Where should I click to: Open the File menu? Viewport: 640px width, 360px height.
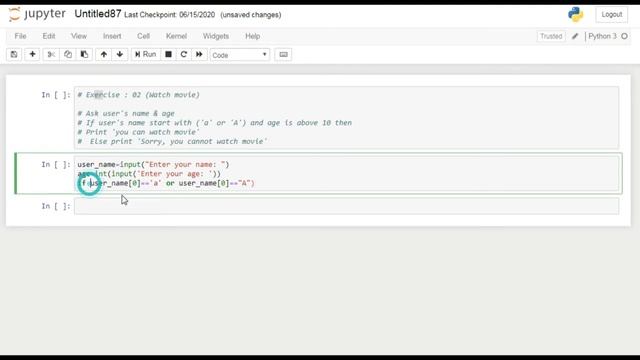pos(20,36)
